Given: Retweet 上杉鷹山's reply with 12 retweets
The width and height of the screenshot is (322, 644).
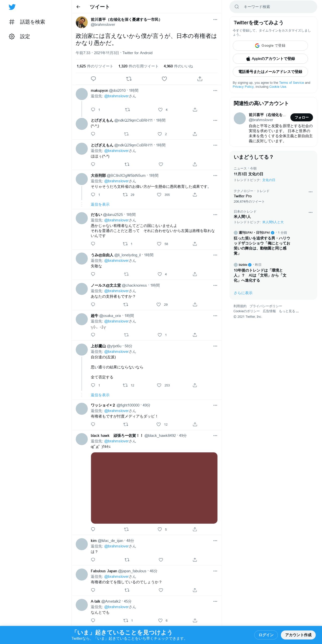Looking at the screenshot, I should click(125, 385).
